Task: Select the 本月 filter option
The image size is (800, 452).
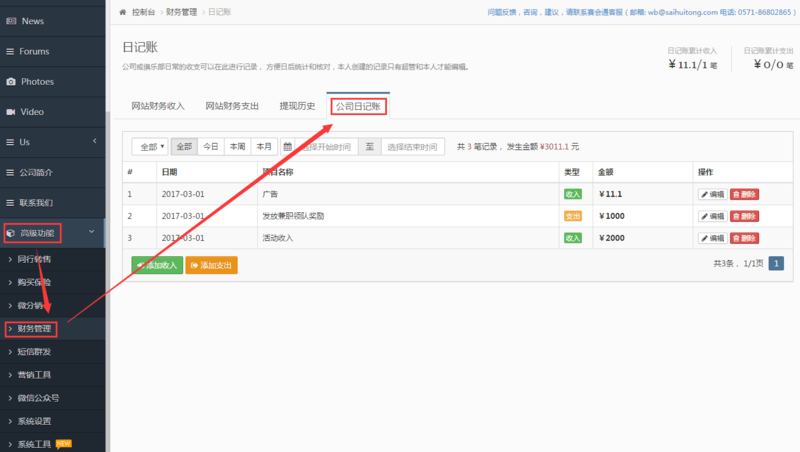Action: pos(264,146)
